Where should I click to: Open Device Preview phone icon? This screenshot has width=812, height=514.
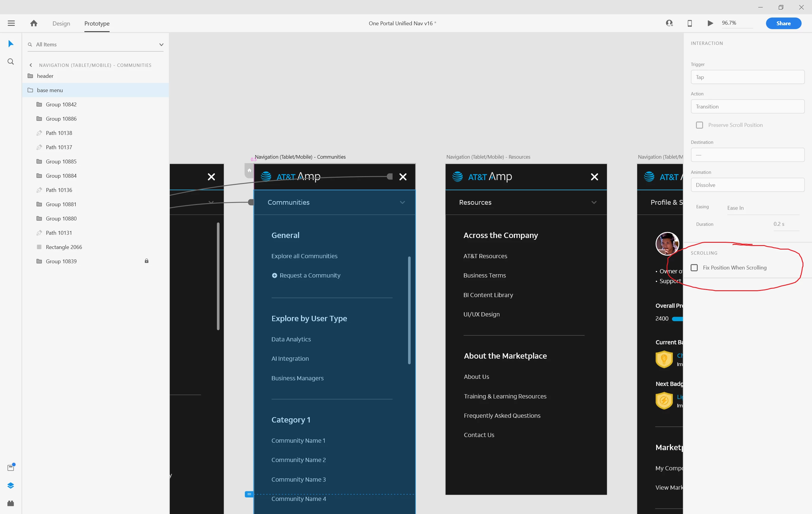(x=690, y=23)
